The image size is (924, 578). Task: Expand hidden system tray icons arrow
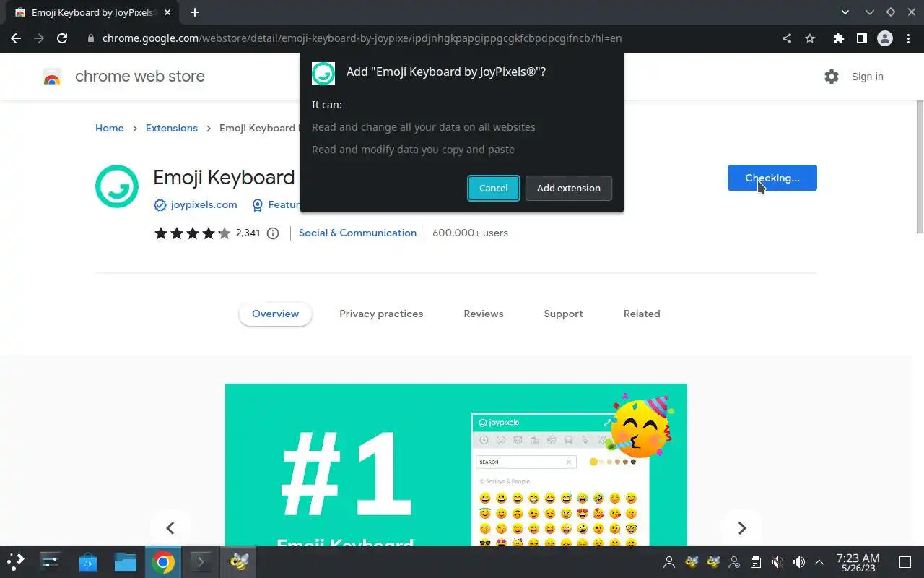[x=819, y=562]
